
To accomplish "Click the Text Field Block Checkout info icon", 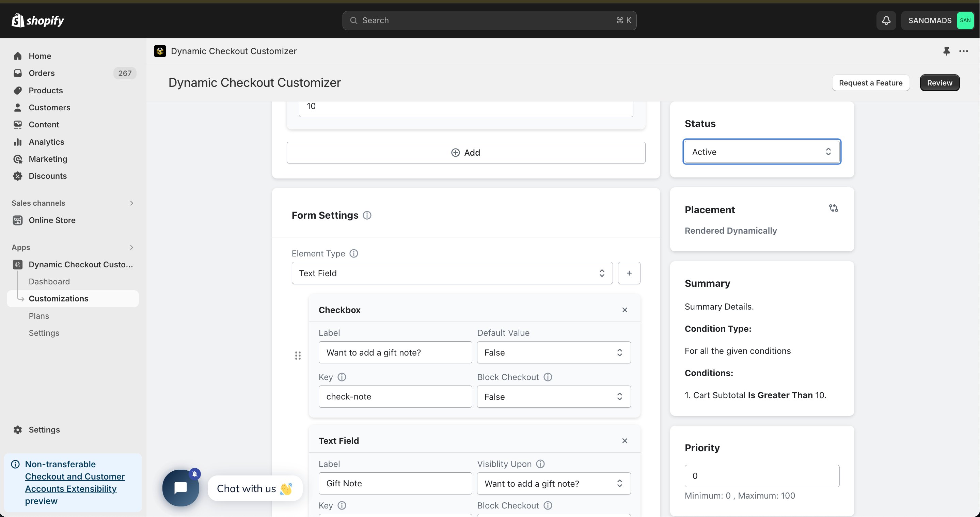I will click(x=548, y=505).
